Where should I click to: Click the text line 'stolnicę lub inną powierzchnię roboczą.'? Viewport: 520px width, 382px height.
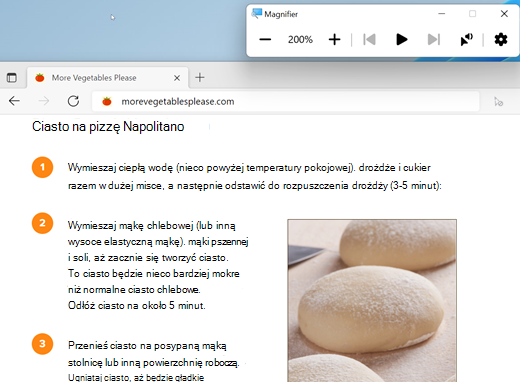click(154, 362)
